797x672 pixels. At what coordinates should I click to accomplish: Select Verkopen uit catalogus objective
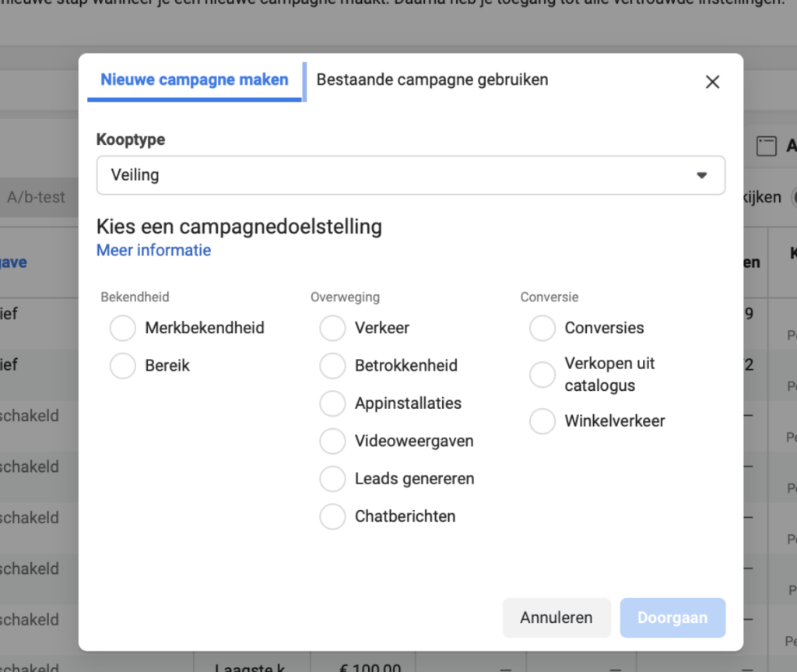tap(542, 374)
